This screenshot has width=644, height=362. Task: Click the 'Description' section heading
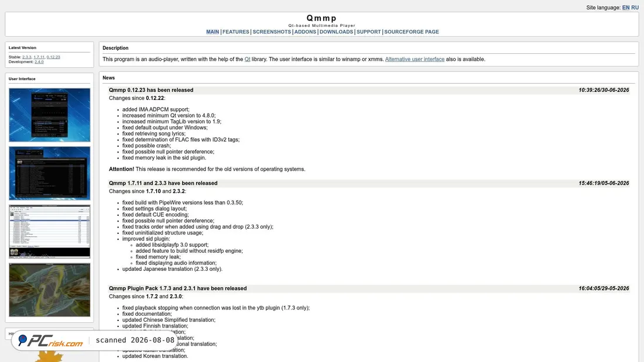point(115,48)
